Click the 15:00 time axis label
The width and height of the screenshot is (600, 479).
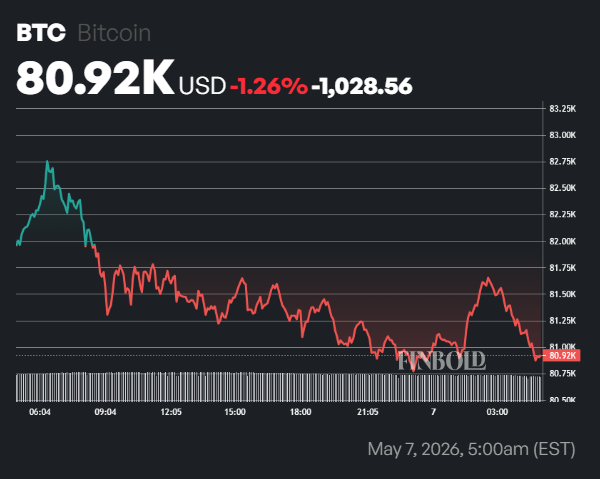[235, 412]
